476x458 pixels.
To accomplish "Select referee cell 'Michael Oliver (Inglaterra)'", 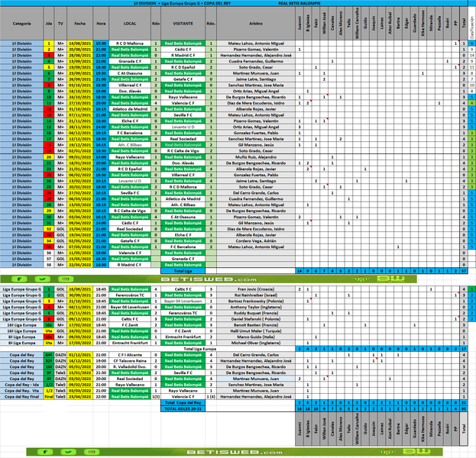I will (256, 343).
